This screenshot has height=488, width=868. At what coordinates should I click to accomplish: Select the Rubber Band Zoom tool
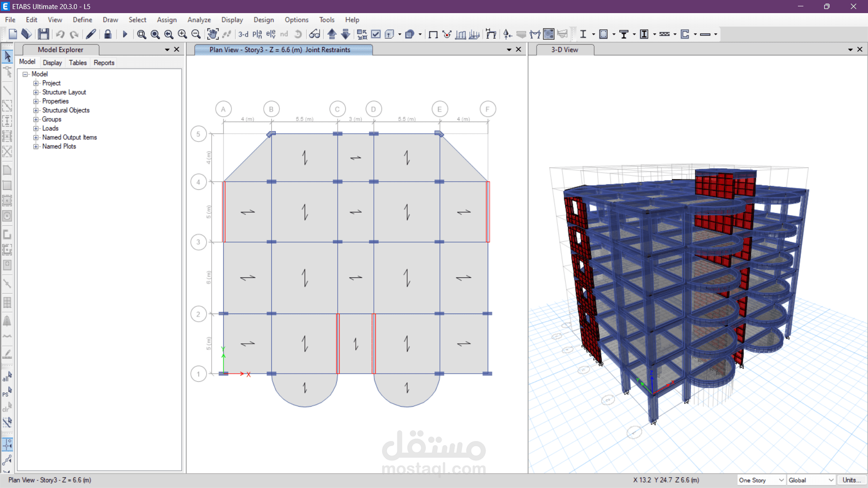click(142, 34)
